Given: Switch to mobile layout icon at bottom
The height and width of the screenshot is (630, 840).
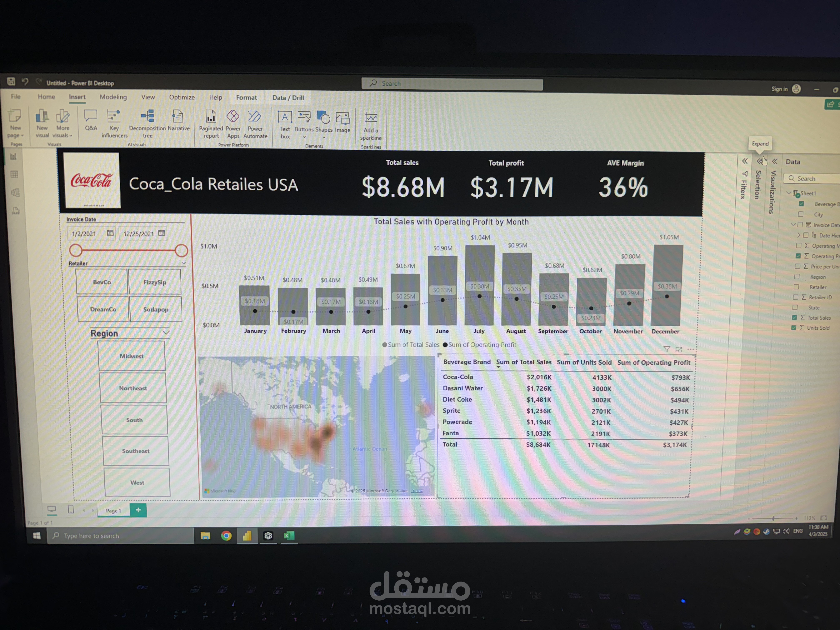Looking at the screenshot, I should [71, 509].
